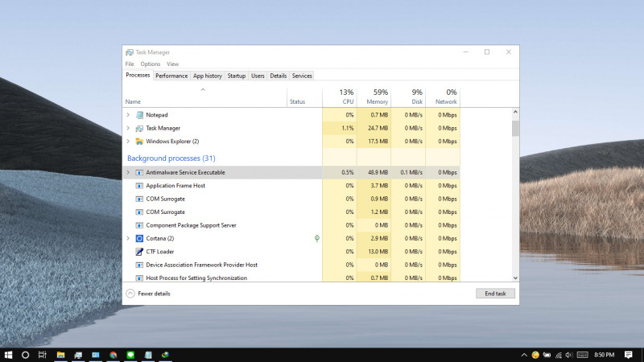644x362 pixels.
Task: Sort by the CPU column header
Action: (340, 97)
